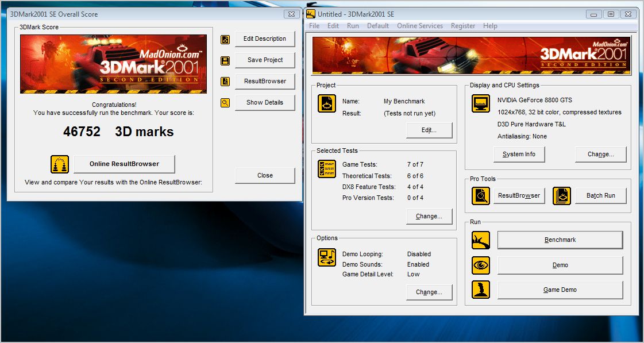Click the Demo Looping 'Disabled' value
The image size is (644, 343).
419,255
